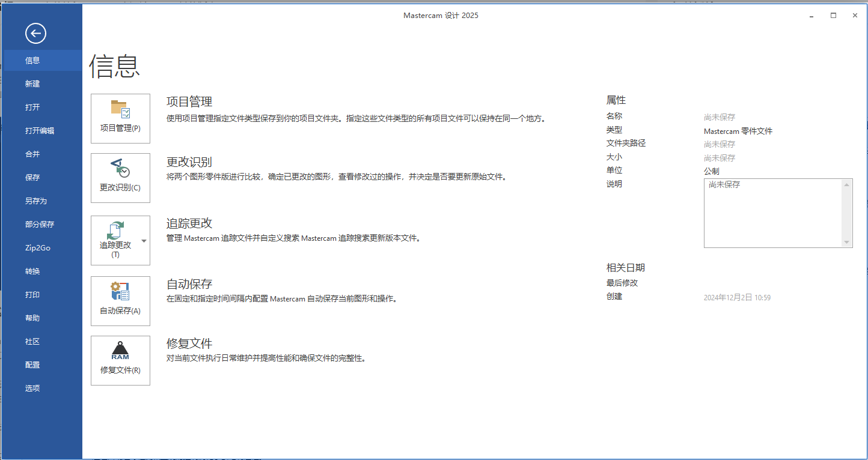Viewport: 868px width, 460px height.
Task: Open 帮助 from the sidebar
Action: pos(43,318)
